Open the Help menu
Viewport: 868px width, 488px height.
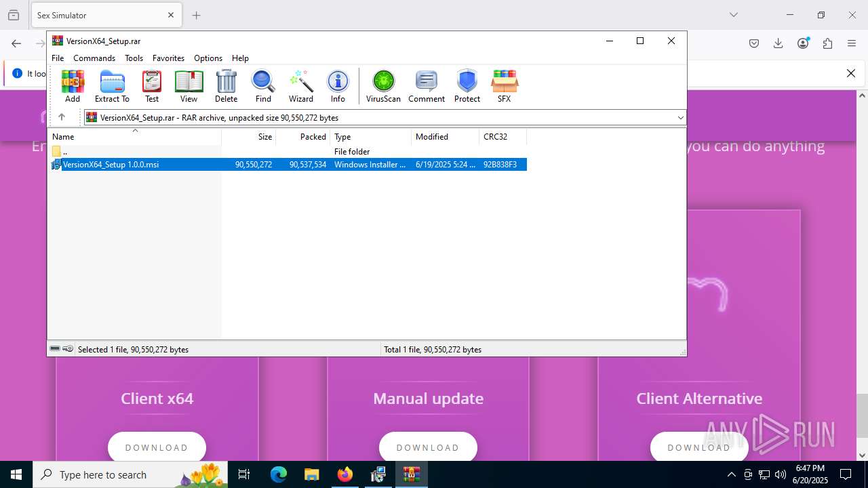(x=240, y=58)
